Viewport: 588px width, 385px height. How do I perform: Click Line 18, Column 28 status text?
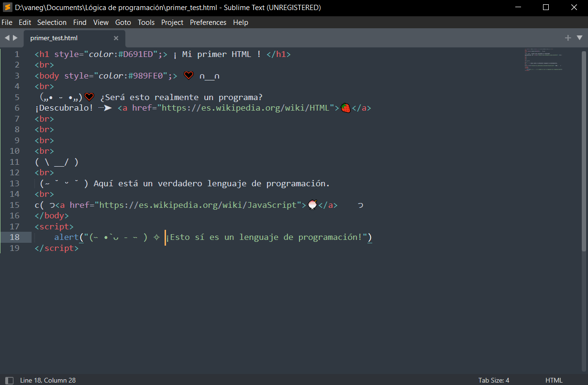coord(48,380)
